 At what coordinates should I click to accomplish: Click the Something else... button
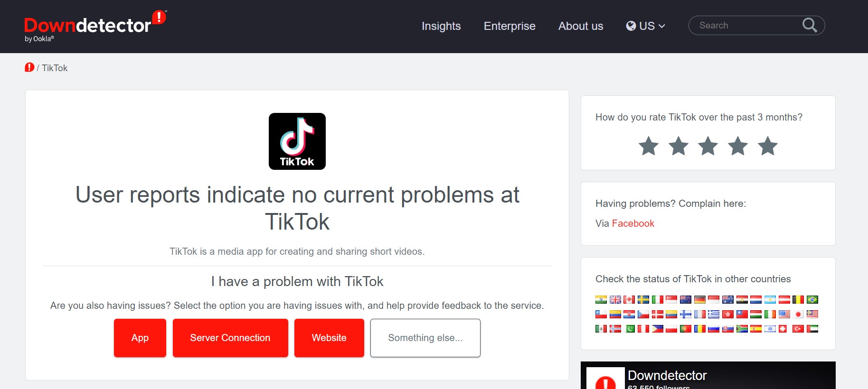point(425,338)
